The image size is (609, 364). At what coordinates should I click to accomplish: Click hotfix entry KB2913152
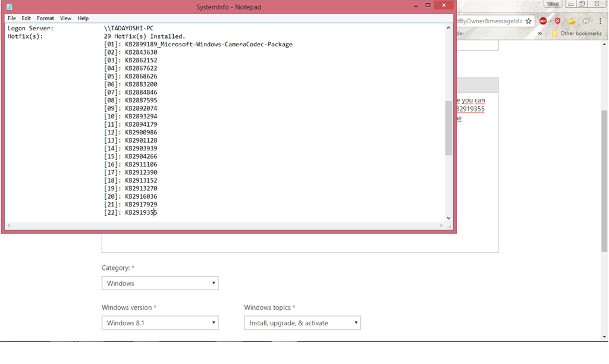(141, 180)
